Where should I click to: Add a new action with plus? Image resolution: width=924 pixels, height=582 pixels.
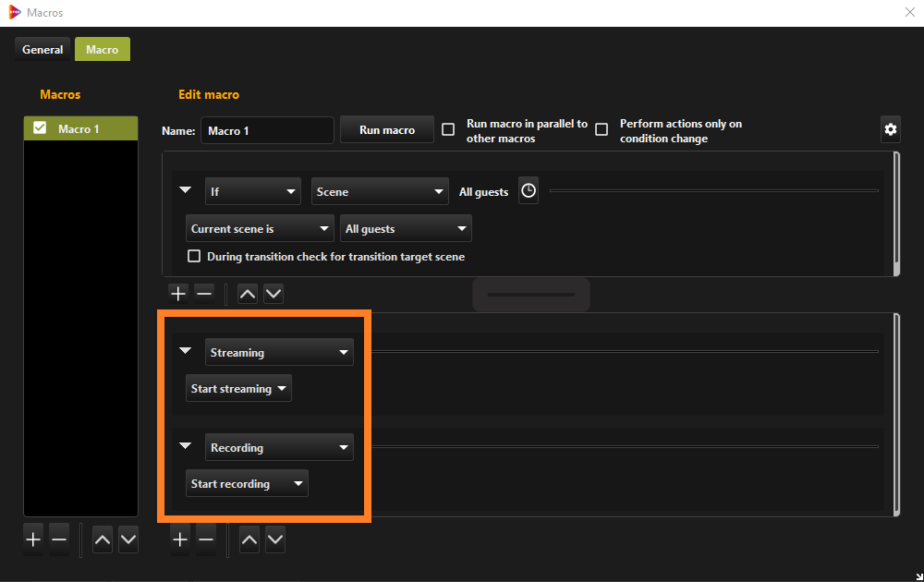coord(180,539)
